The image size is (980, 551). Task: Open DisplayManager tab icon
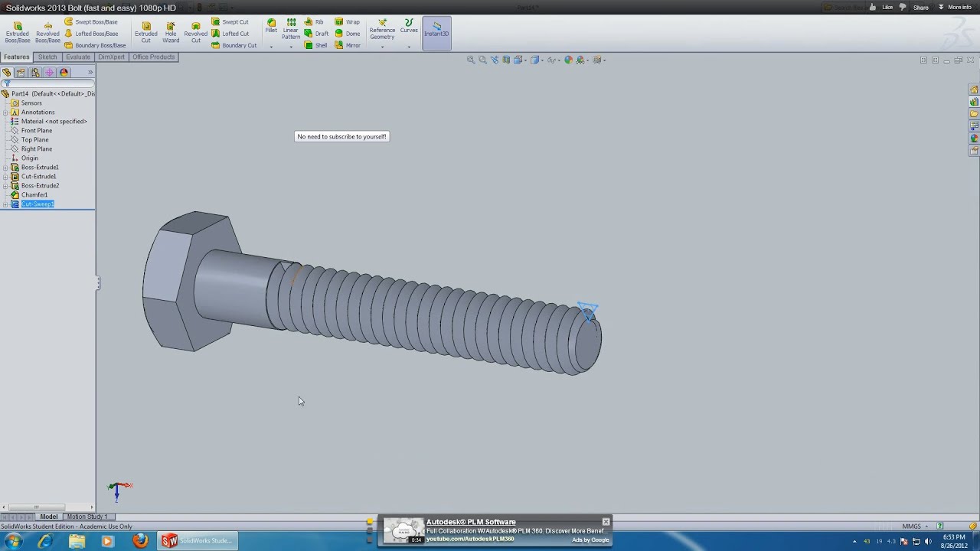tap(64, 73)
